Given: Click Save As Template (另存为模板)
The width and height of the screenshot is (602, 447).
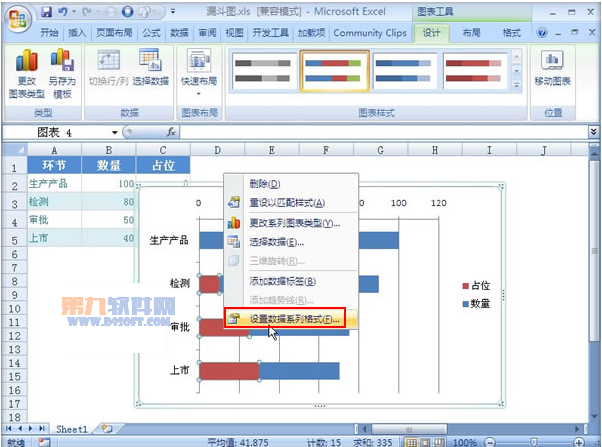Looking at the screenshot, I should (x=62, y=74).
